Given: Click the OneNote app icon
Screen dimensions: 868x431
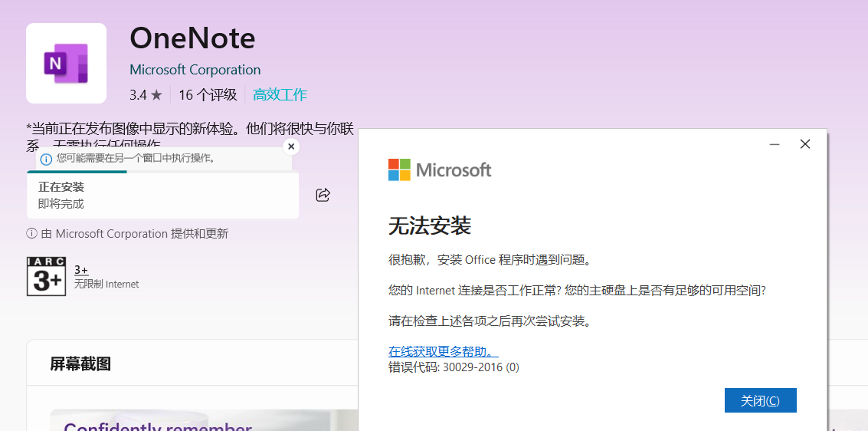Looking at the screenshot, I should 66,63.
